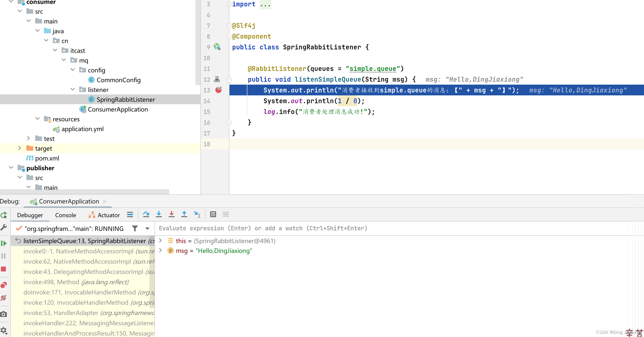Collapse the class annotation fold on line 7
The image size is (644, 337).
coord(229,26)
